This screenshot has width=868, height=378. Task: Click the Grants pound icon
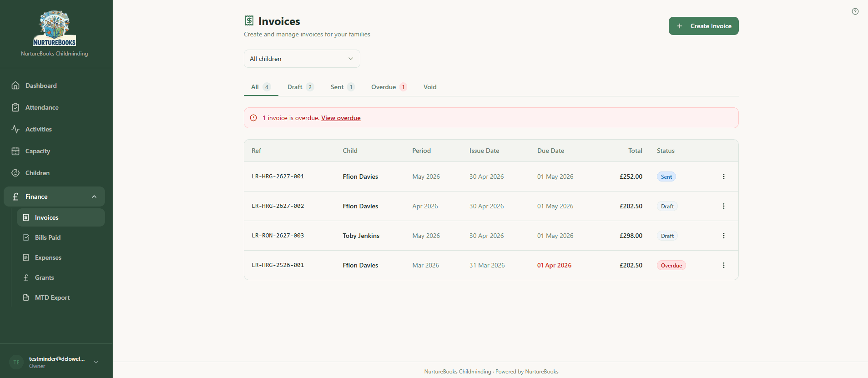click(x=26, y=277)
